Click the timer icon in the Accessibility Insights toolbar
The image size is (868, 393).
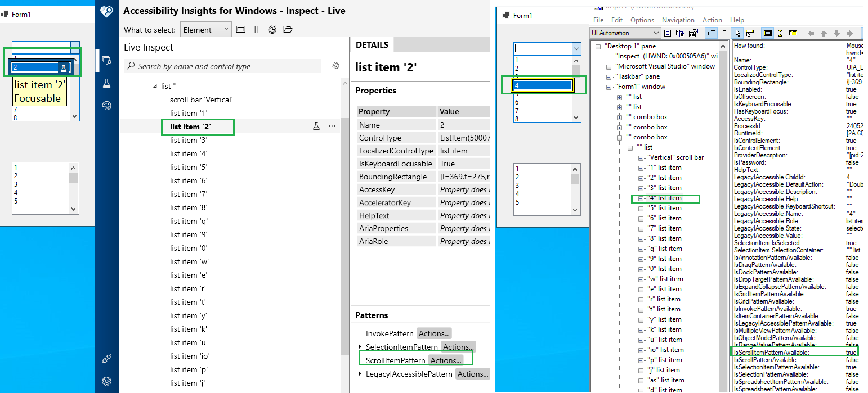pos(272,29)
